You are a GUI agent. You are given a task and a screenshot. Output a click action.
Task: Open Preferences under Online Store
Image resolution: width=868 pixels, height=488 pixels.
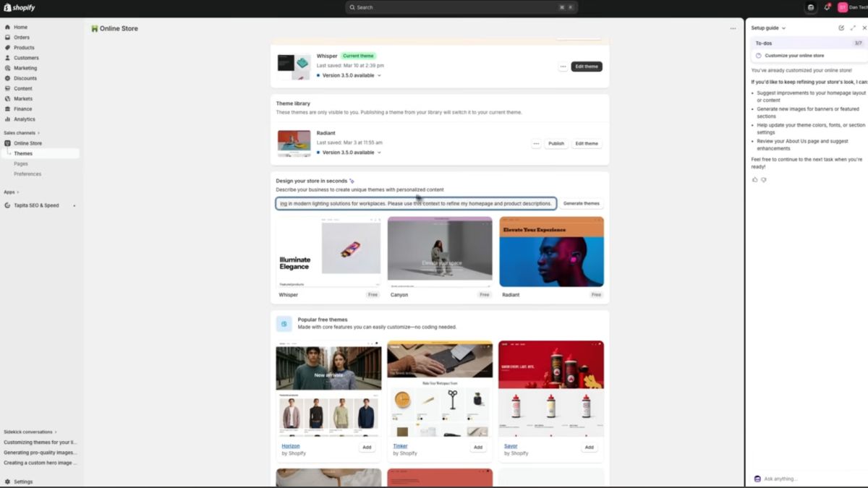27,174
